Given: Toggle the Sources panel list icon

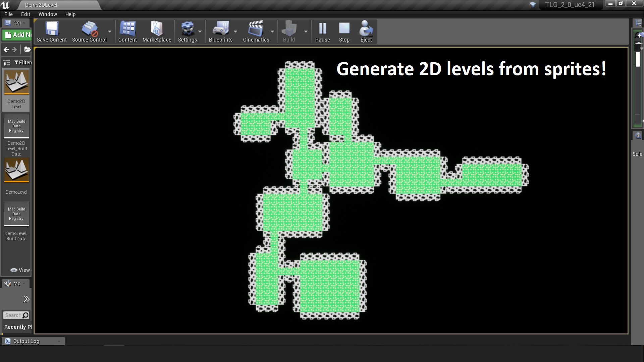Looking at the screenshot, I should (x=6, y=62).
